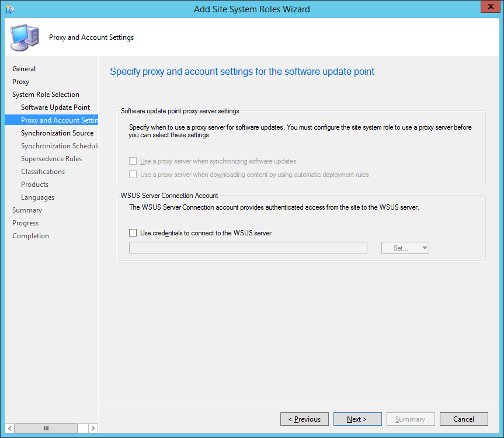
Task: Click the Next > button
Action: point(357,419)
